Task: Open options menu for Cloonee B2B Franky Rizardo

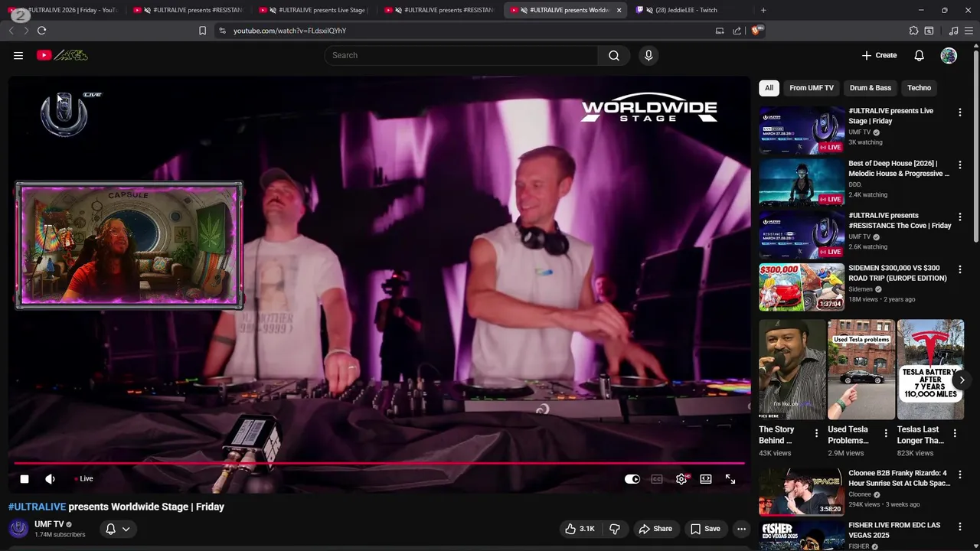Action: point(960,474)
